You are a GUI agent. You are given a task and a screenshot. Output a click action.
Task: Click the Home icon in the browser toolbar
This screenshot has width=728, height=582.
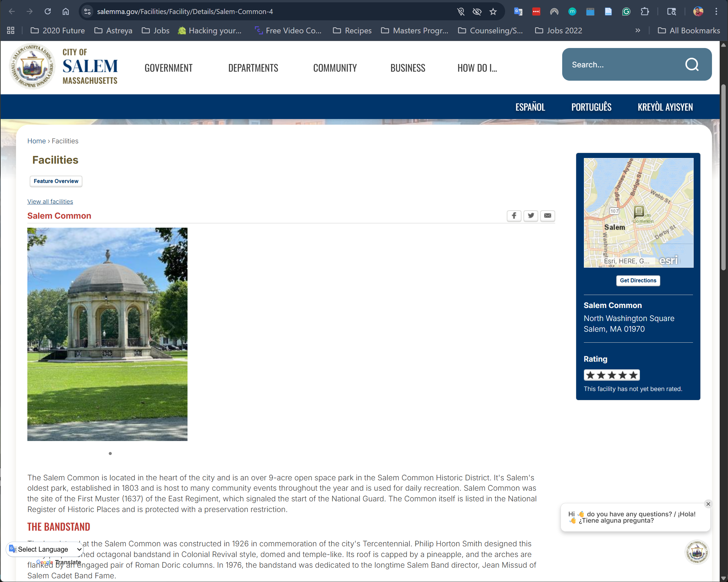pyautogui.click(x=65, y=12)
